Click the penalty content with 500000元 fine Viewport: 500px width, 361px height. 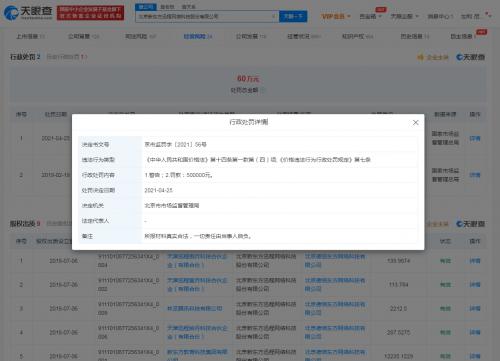coord(179,175)
